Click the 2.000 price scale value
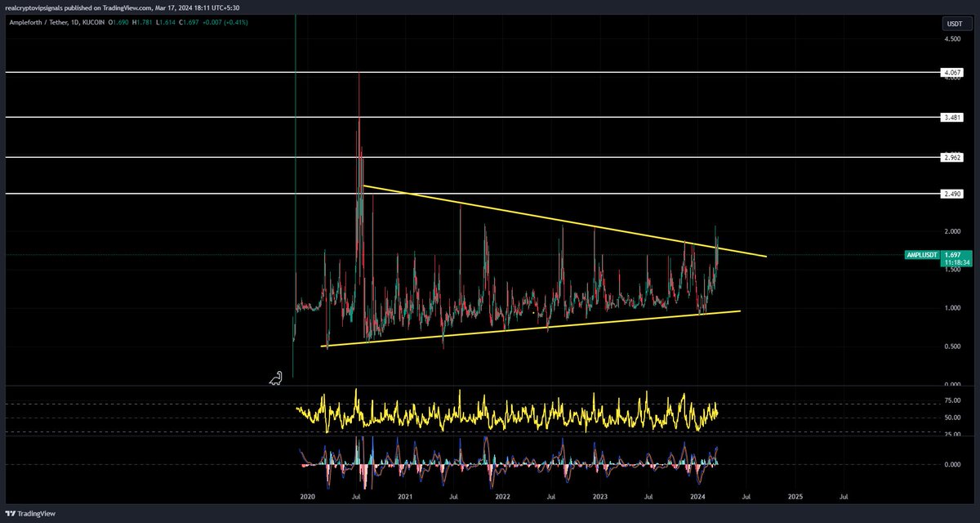Screen dimensions: 980x523 [952, 231]
